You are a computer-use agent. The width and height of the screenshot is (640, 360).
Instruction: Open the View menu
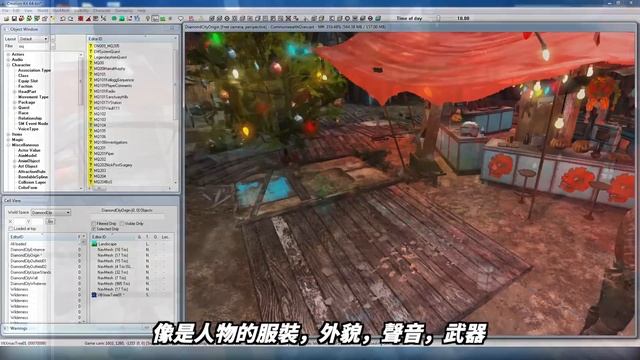click(x=28, y=10)
